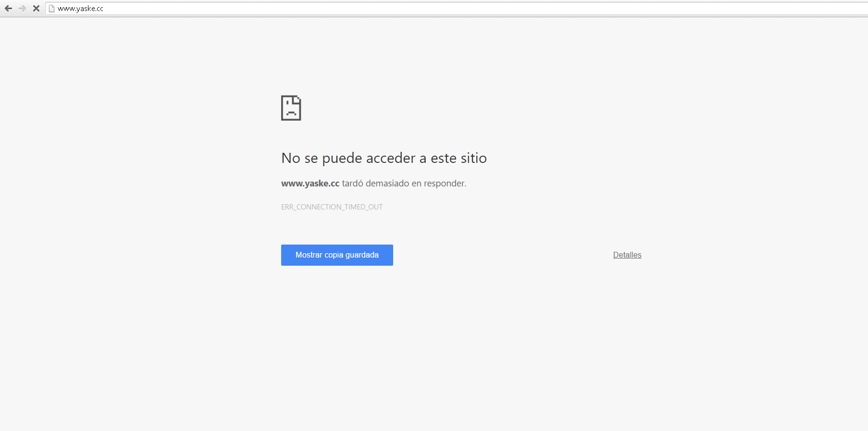Focus the address bar showing www.yaske.cc
868x431 pixels.
click(457, 8)
